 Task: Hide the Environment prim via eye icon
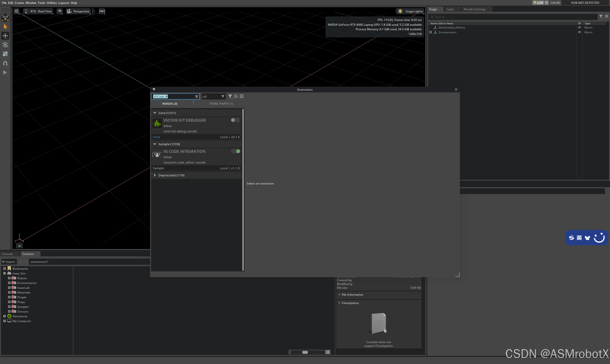579,32
